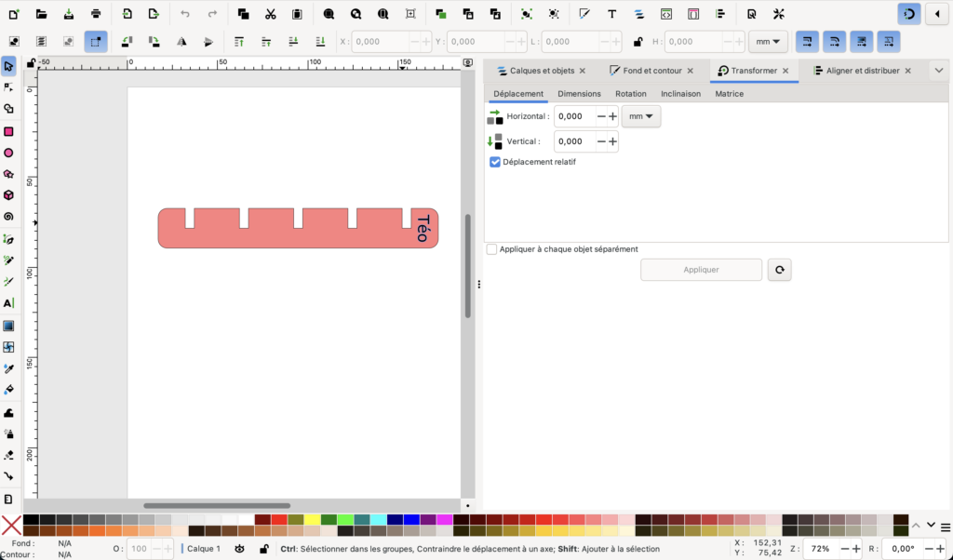Screen dimensions: 953x560
Task: Click the Print document icon
Action: (x=96, y=14)
